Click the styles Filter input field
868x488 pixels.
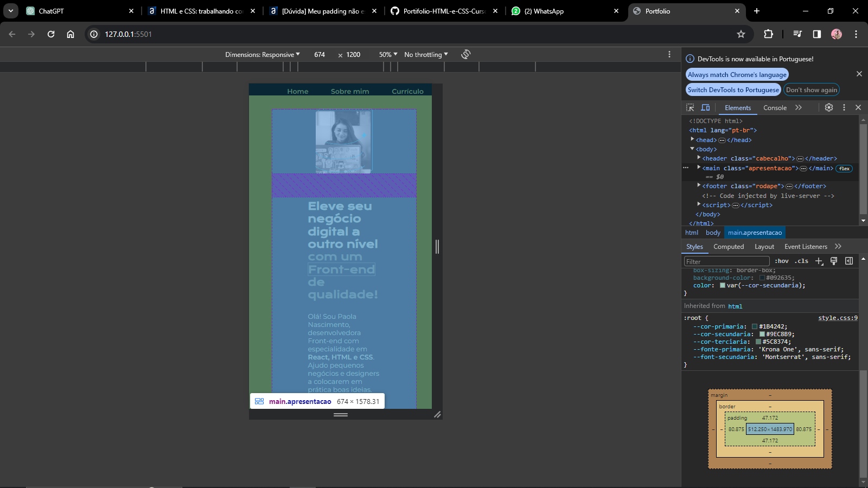point(726,261)
